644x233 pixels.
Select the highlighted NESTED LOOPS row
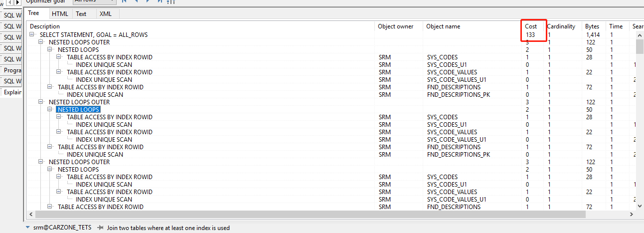[78, 110]
